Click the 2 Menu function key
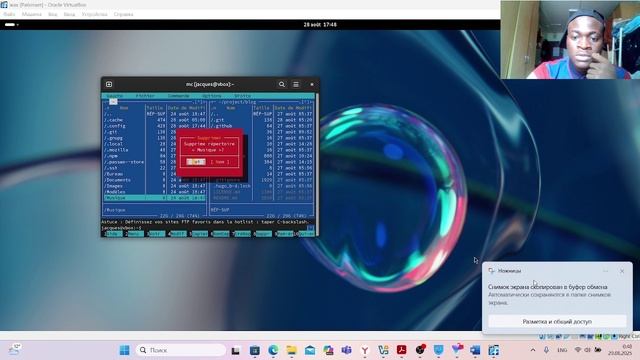This screenshot has height=360, width=640. (x=135, y=234)
